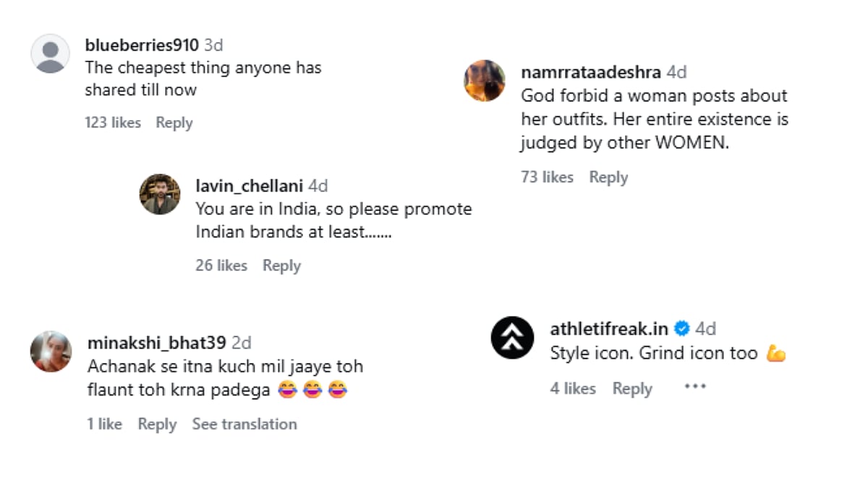The image size is (868, 488).
Task: Reply to minakshi_bhat39's comment
Action: (x=157, y=424)
